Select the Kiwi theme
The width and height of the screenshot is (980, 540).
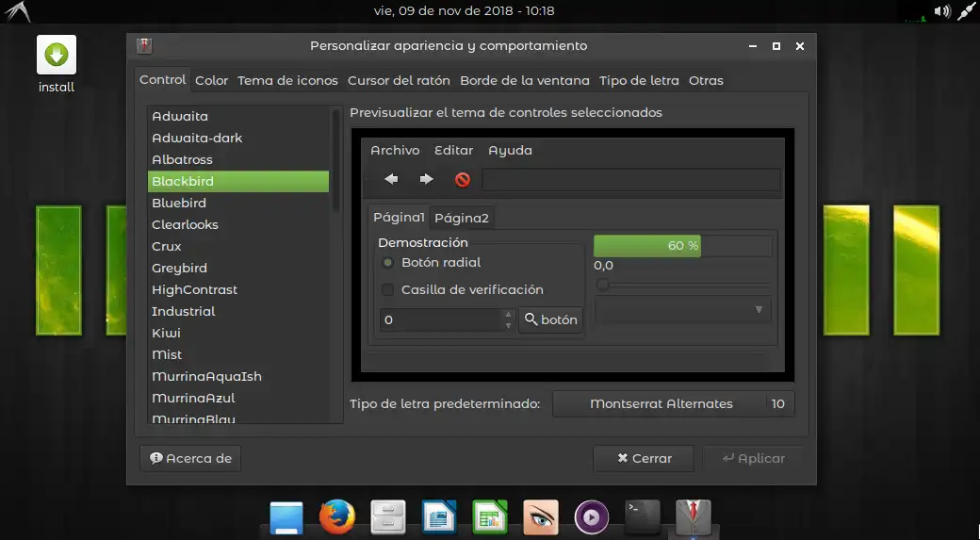238,333
